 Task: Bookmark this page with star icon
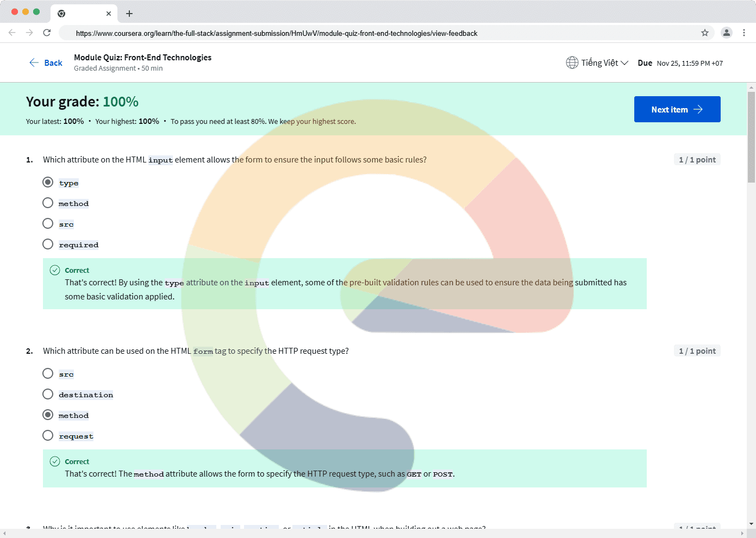tap(705, 33)
